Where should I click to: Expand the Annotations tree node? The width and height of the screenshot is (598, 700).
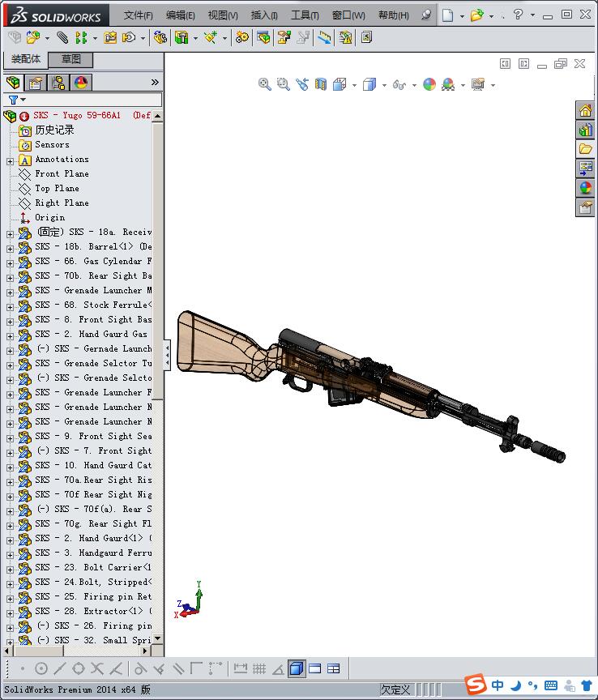[x=10, y=161]
